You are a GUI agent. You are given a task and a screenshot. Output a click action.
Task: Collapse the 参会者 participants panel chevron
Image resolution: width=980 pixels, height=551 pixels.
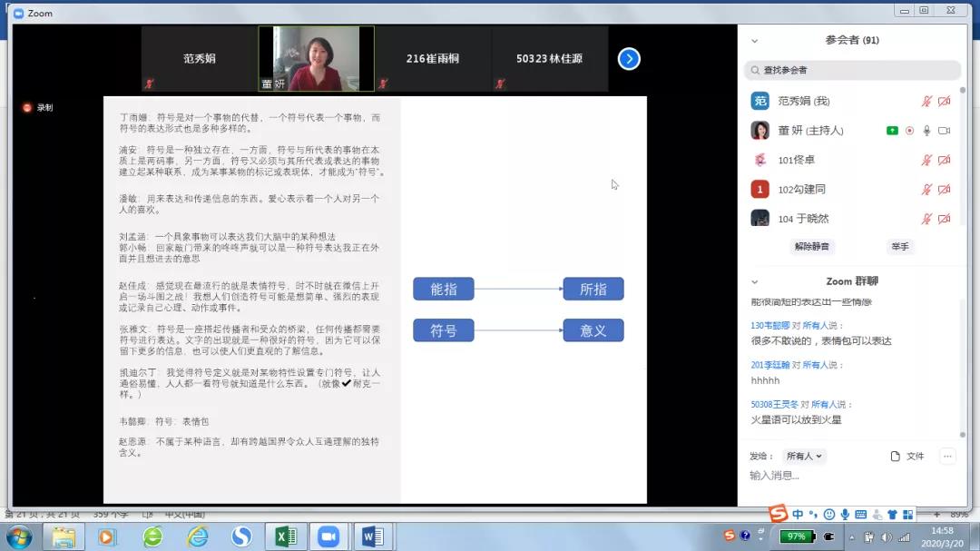click(x=754, y=41)
